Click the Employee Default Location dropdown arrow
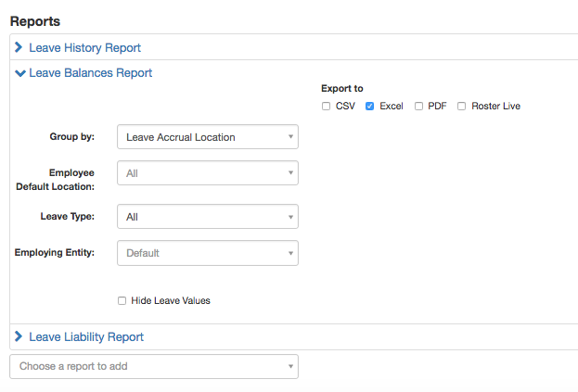 point(290,172)
